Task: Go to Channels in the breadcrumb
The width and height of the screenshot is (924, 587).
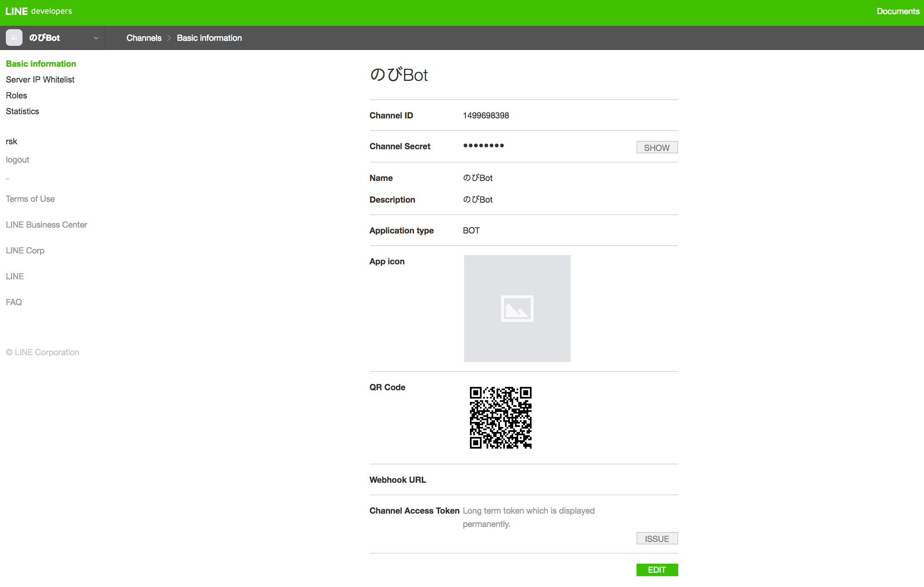Action: [144, 38]
